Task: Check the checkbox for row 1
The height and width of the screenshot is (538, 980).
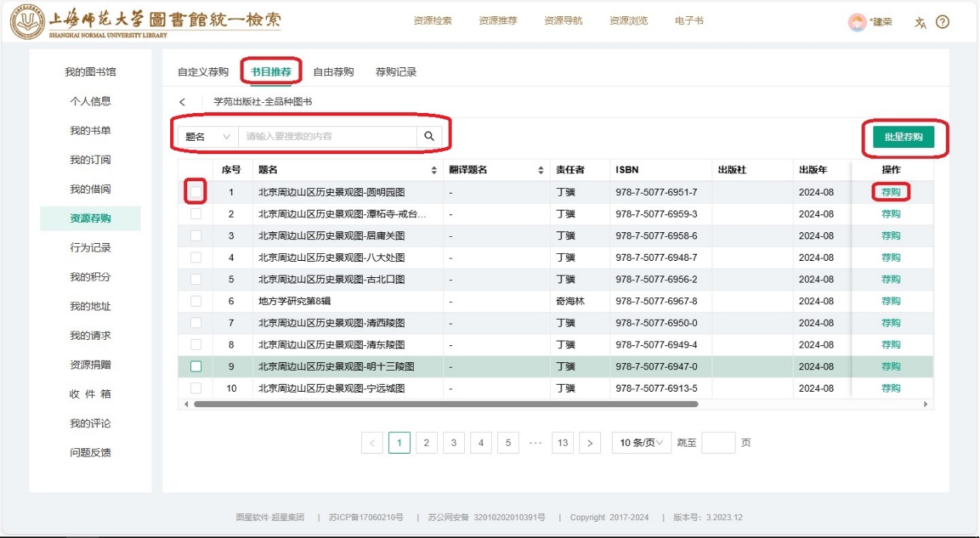Action: click(x=196, y=191)
